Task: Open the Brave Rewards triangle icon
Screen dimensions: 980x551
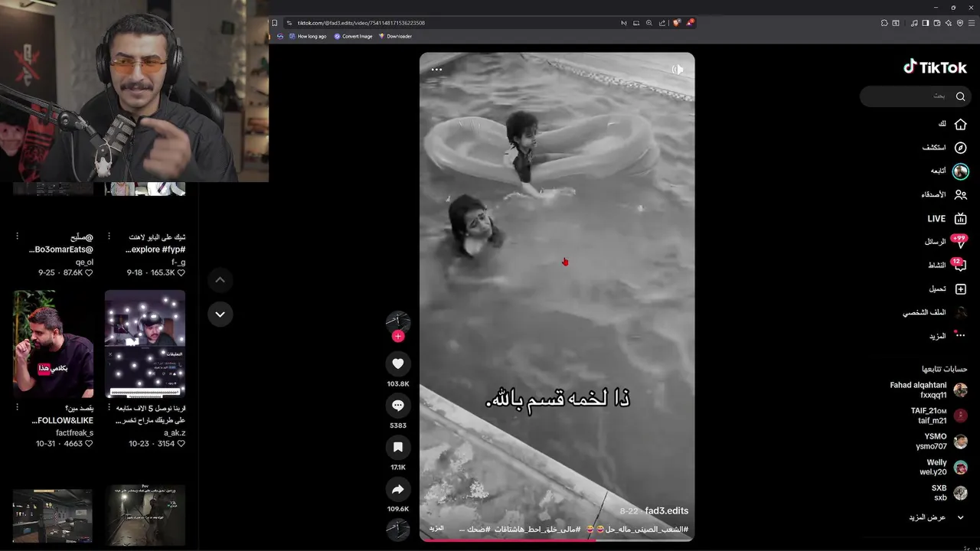Action: pos(689,23)
